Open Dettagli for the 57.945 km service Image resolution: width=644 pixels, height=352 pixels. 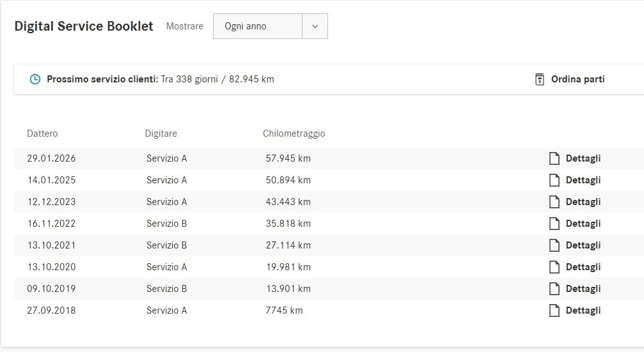(x=583, y=158)
